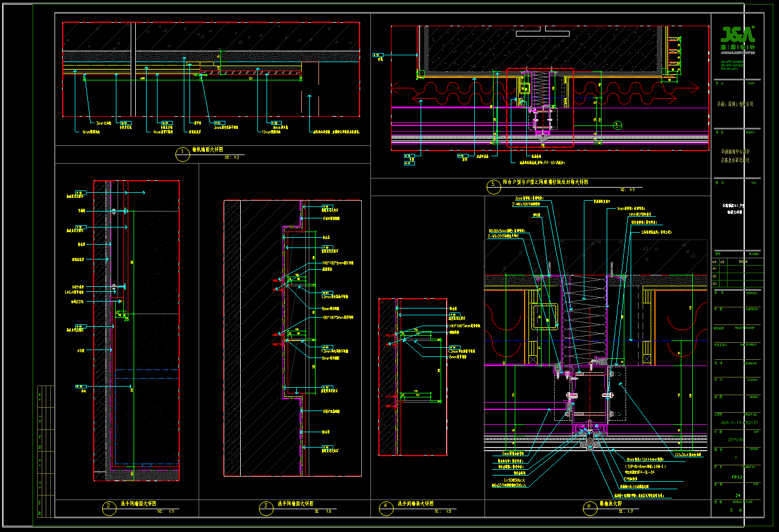
Task: Click detail number 1 circle marker
Action: [x=183, y=154]
